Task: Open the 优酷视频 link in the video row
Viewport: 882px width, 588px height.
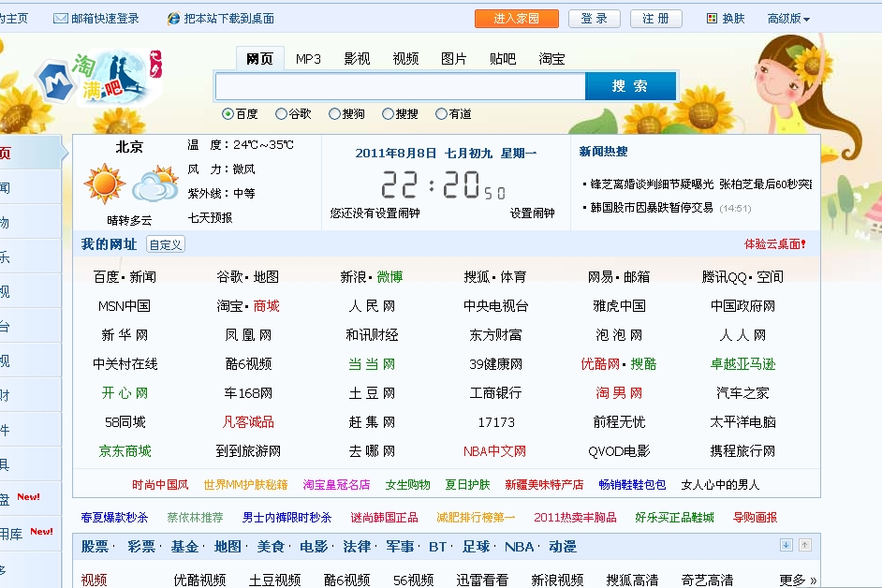Action: (199, 581)
